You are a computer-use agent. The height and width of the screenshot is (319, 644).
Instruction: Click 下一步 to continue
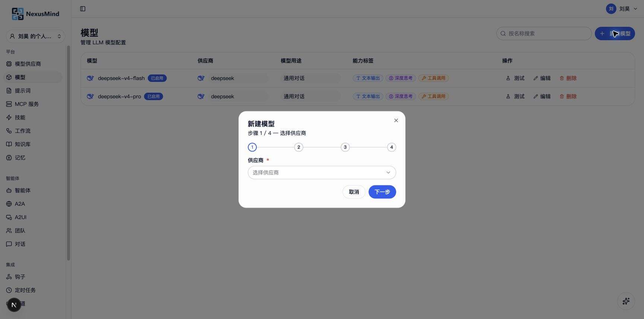click(x=382, y=192)
